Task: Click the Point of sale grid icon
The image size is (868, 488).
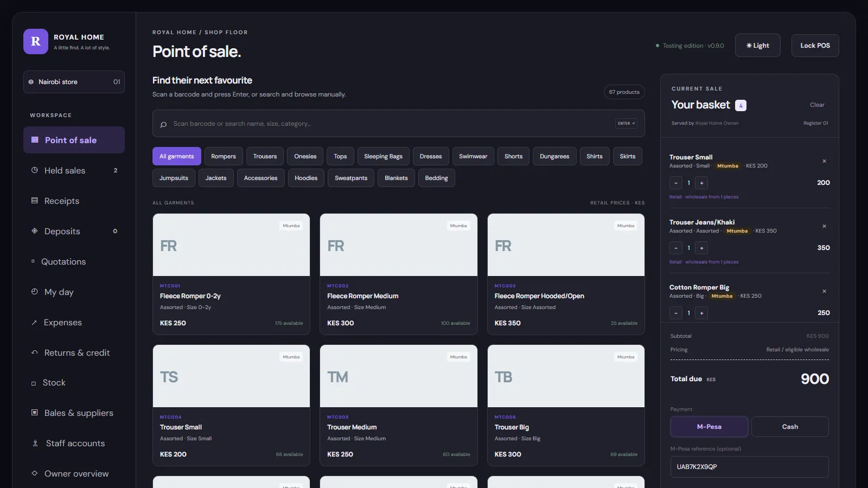Action: (35, 140)
